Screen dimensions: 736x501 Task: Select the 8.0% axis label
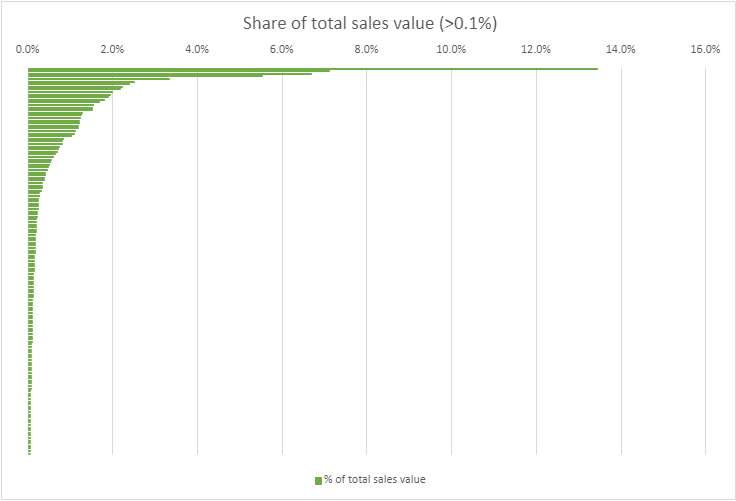[x=367, y=49]
